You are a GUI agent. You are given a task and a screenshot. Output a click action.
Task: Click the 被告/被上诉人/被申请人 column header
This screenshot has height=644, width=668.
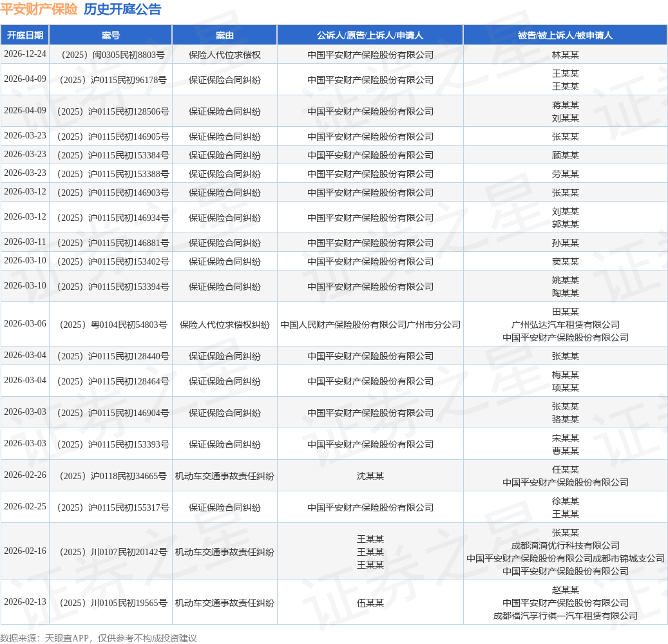tap(565, 35)
